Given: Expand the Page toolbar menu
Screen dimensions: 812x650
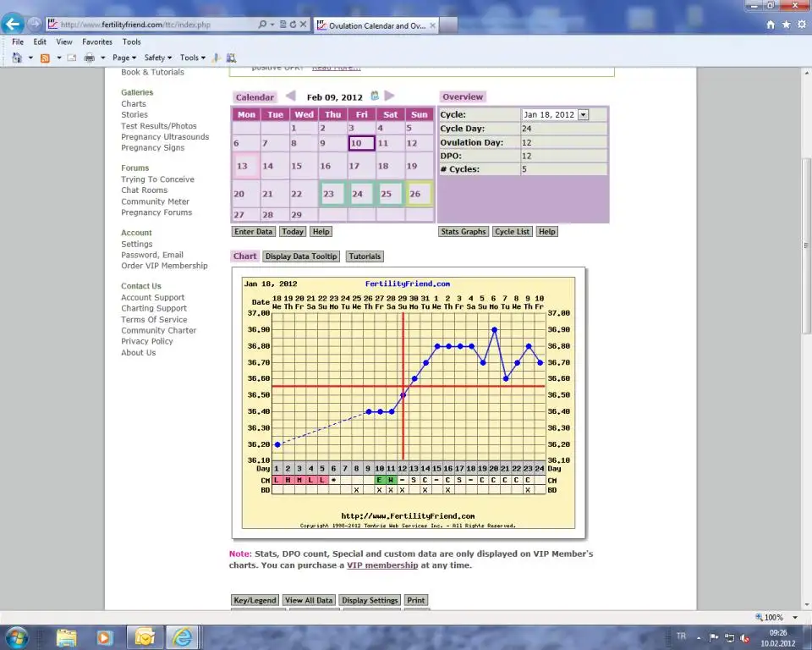Looking at the screenshot, I should click(x=123, y=58).
